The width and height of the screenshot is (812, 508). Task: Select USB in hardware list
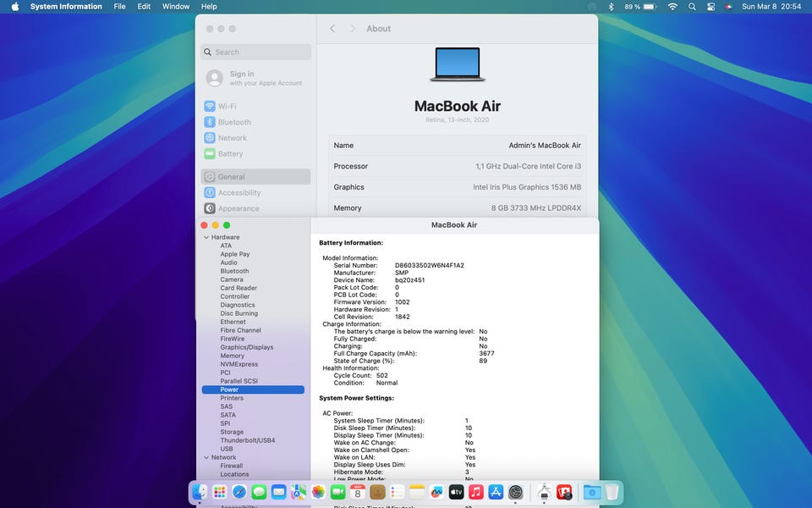227,449
